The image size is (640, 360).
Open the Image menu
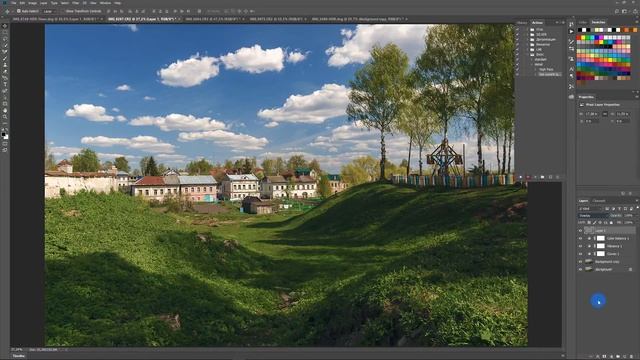[x=32, y=3]
